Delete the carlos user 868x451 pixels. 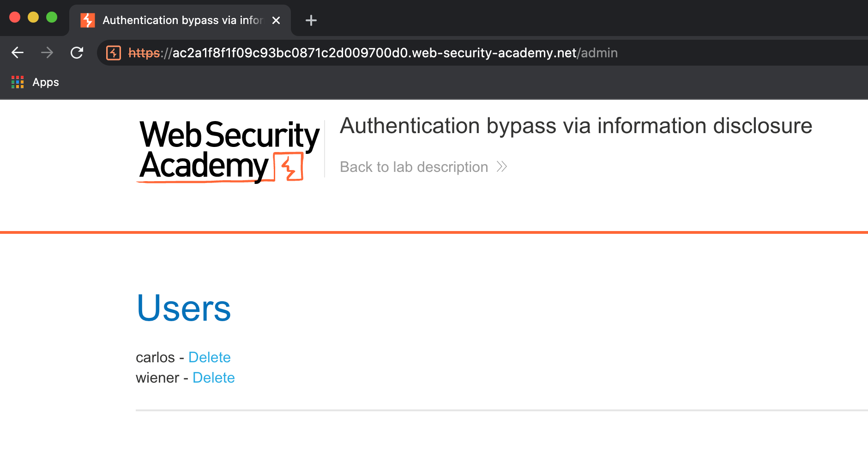click(209, 357)
